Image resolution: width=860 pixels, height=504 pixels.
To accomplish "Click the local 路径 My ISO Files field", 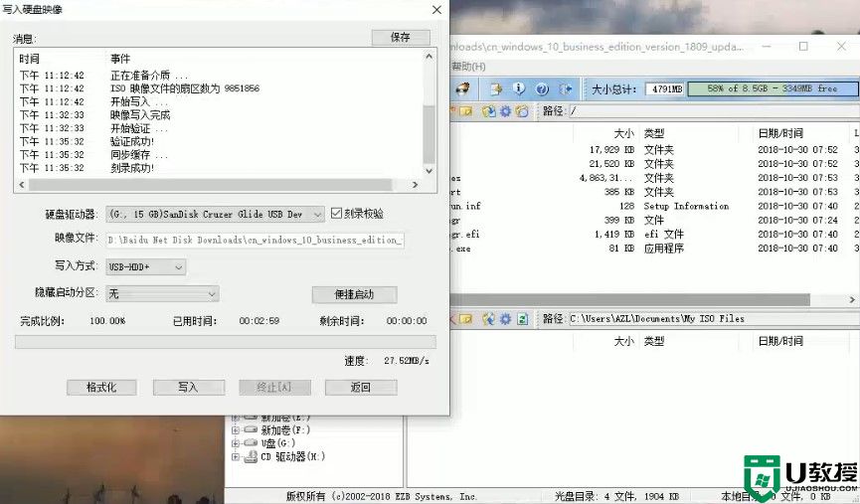I will 713,319.
